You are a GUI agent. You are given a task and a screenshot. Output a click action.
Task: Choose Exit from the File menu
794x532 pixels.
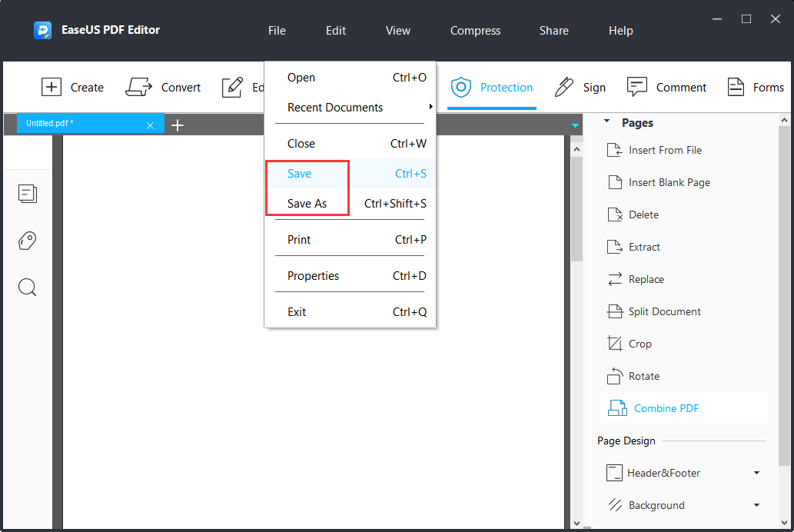tap(350, 311)
